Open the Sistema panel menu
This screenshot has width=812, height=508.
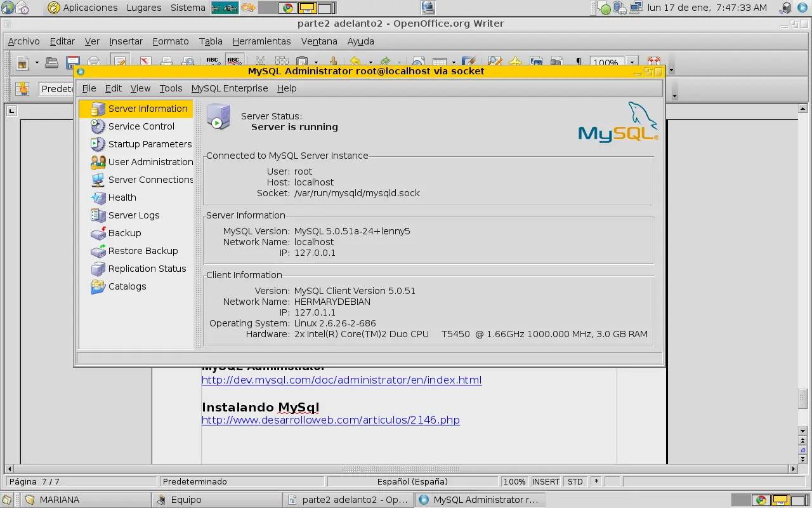point(188,8)
